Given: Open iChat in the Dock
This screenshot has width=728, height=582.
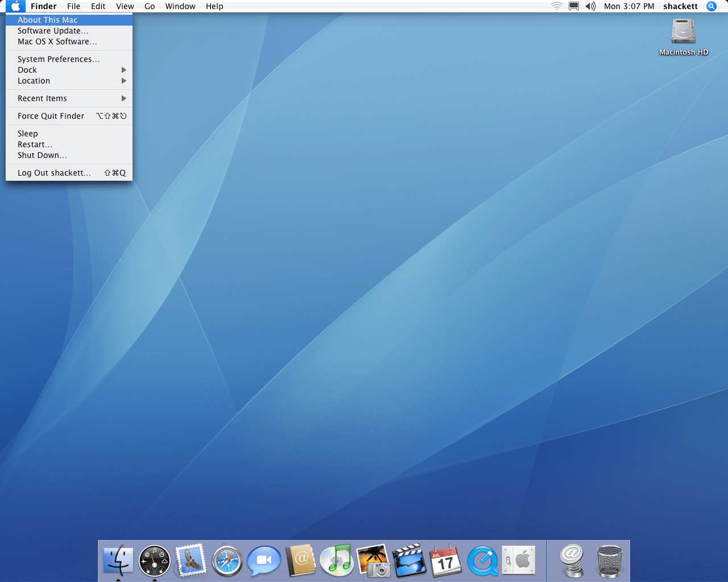Looking at the screenshot, I should click(264, 560).
